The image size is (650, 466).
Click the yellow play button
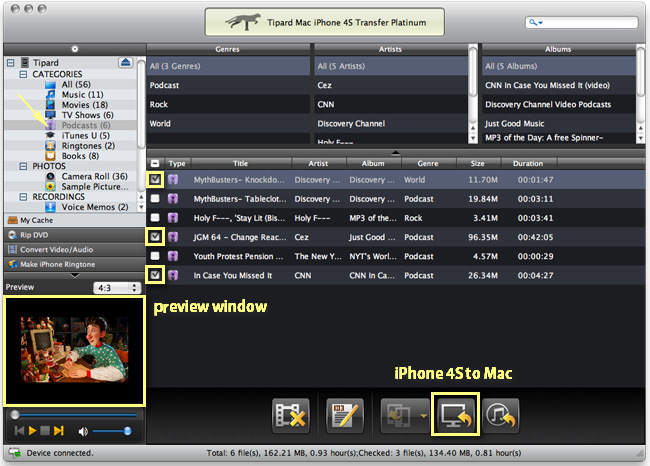[32, 431]
